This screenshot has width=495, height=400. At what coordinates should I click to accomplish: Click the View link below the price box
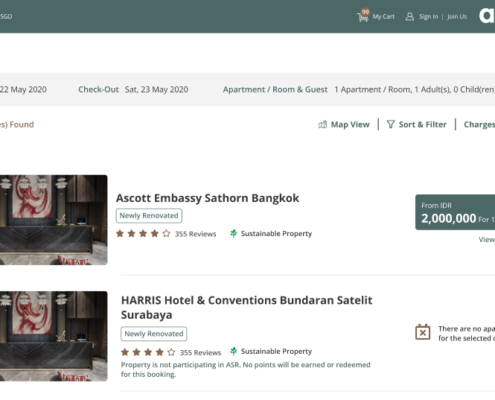click(487, 239)
